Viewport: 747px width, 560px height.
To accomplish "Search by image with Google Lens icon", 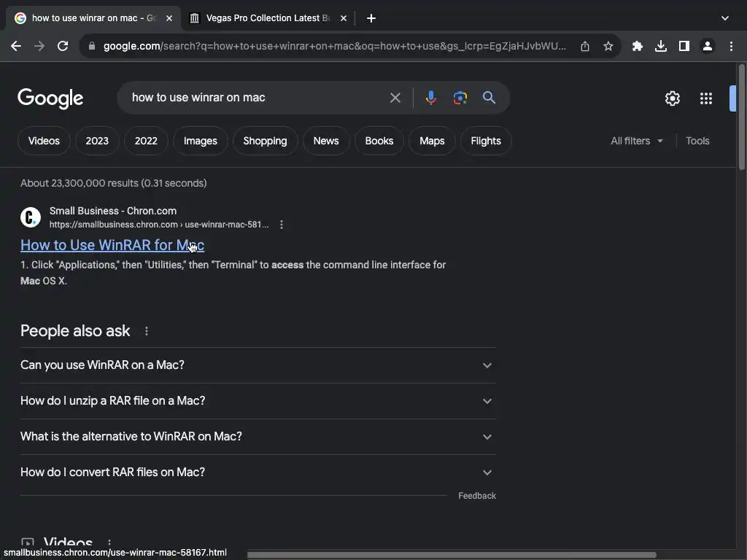I will 460,98.
